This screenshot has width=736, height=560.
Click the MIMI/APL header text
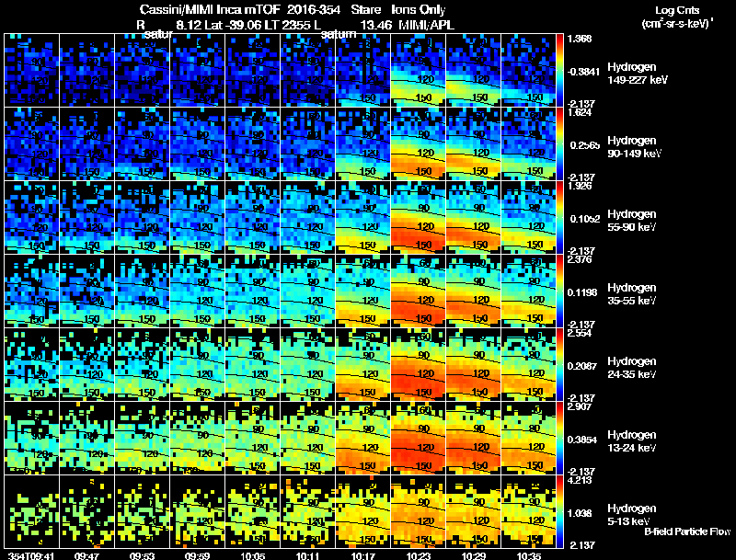(426, 26)
